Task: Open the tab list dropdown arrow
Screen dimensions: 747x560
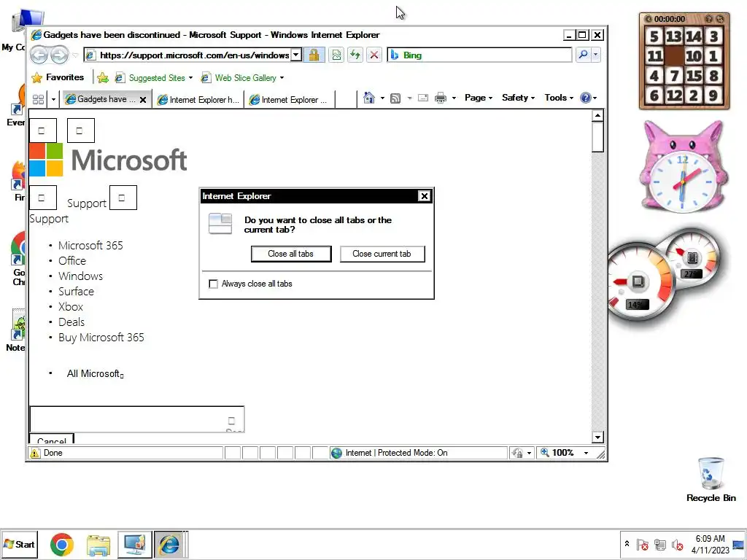Action: click(53, 99)
